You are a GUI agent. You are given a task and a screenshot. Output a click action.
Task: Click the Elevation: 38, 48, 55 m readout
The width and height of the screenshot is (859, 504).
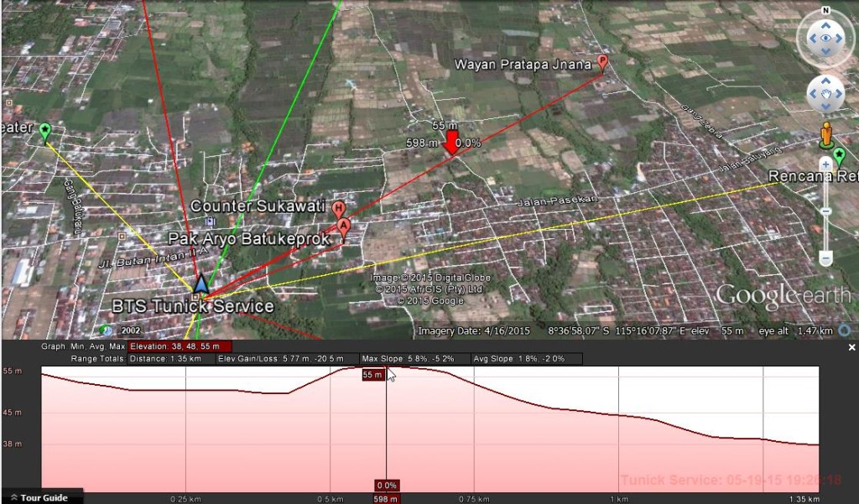pos(180,346)
